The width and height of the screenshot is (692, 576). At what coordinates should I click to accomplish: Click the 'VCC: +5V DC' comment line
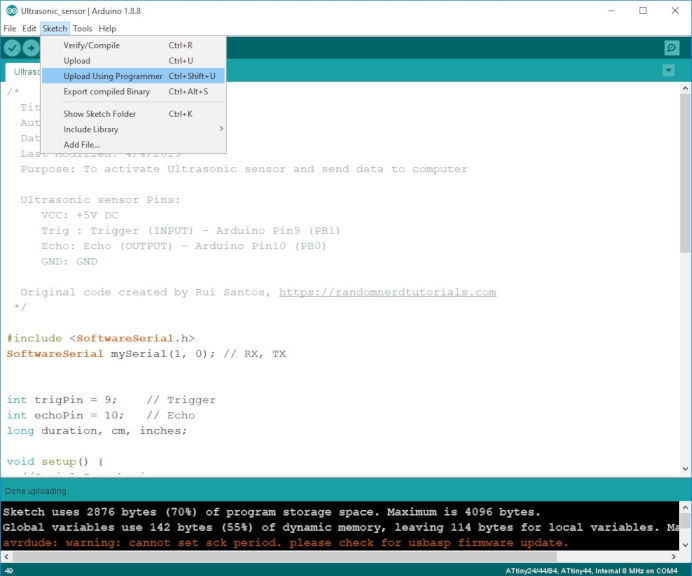point(79,215)
